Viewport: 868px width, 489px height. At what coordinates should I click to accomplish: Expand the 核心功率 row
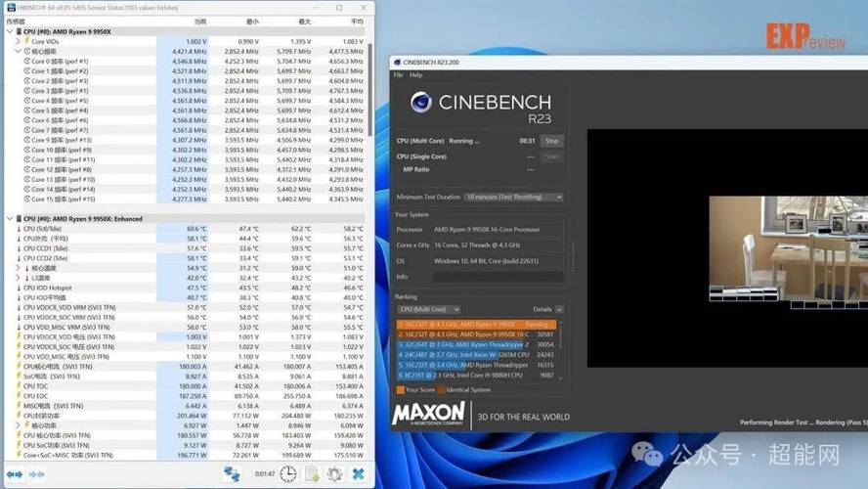(x=18, y=425)
